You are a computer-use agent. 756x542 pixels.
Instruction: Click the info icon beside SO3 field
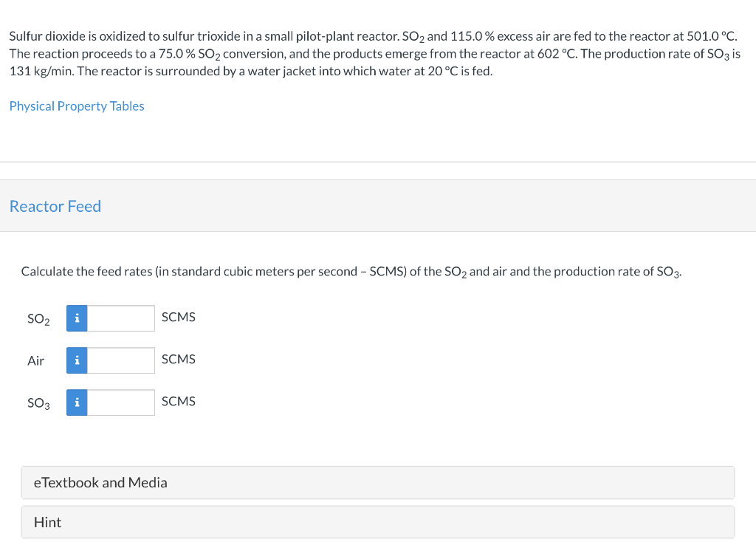pyautogui.click(x=77, y=402)
